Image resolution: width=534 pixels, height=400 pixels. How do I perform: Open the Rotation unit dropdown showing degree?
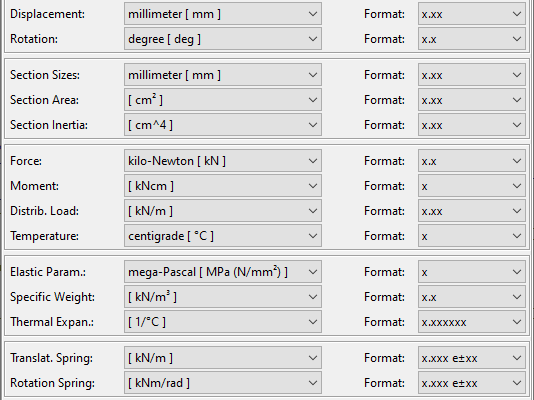(223, 39)
